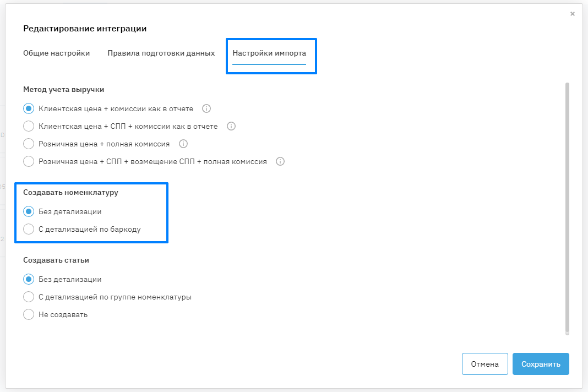
Task: Close the integration editing dialog
Action: (x=573, y=14)
